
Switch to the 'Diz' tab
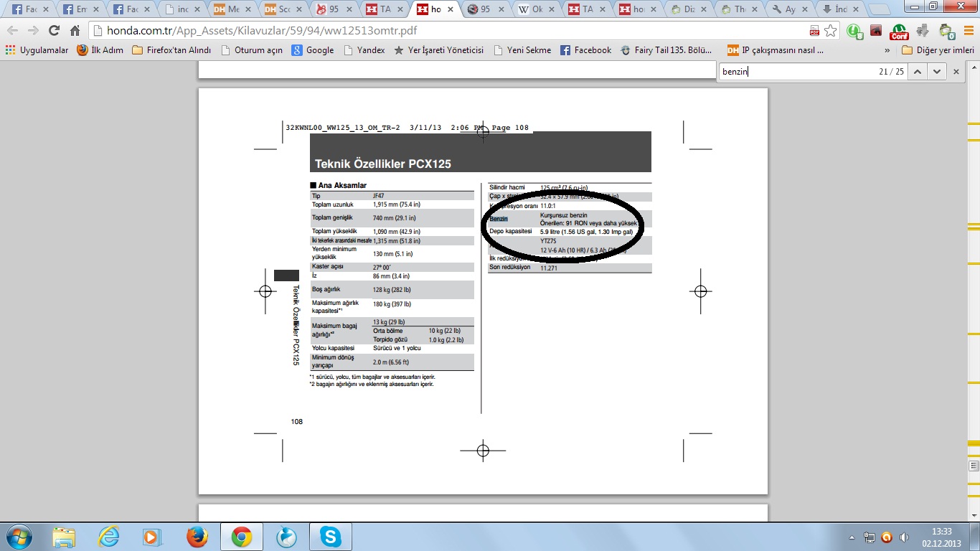691,9
